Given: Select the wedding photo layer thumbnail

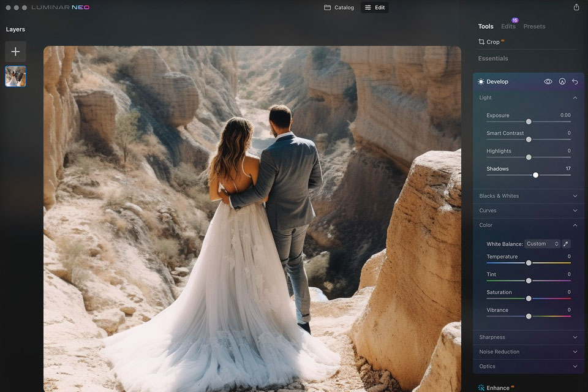Looking at the screenshot, I should pos(16,76).
